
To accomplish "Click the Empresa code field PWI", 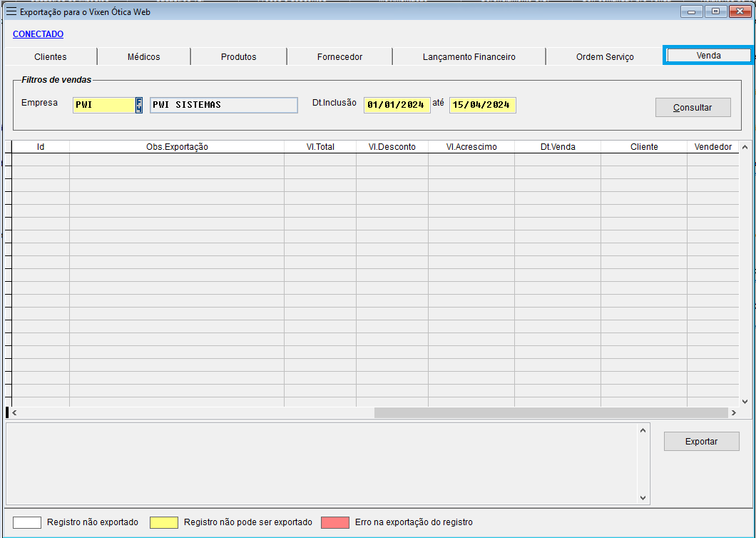I will (x=103, y=105).
